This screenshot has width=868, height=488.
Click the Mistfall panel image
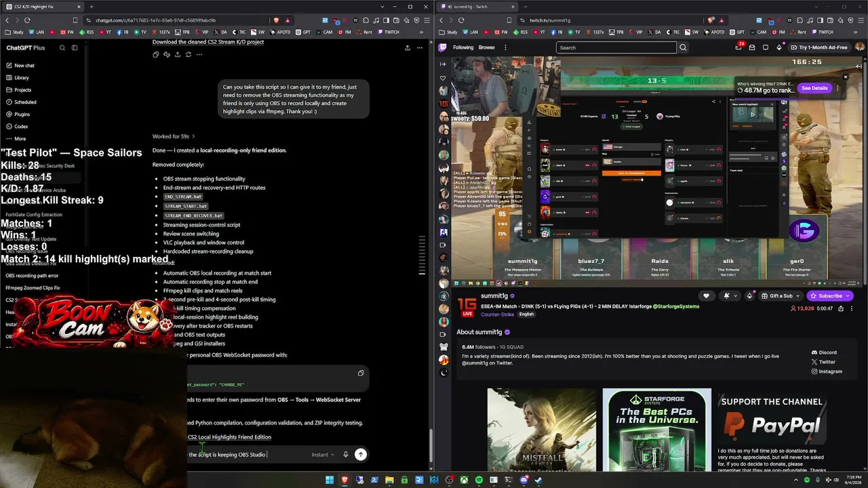[x=541, y=430]
